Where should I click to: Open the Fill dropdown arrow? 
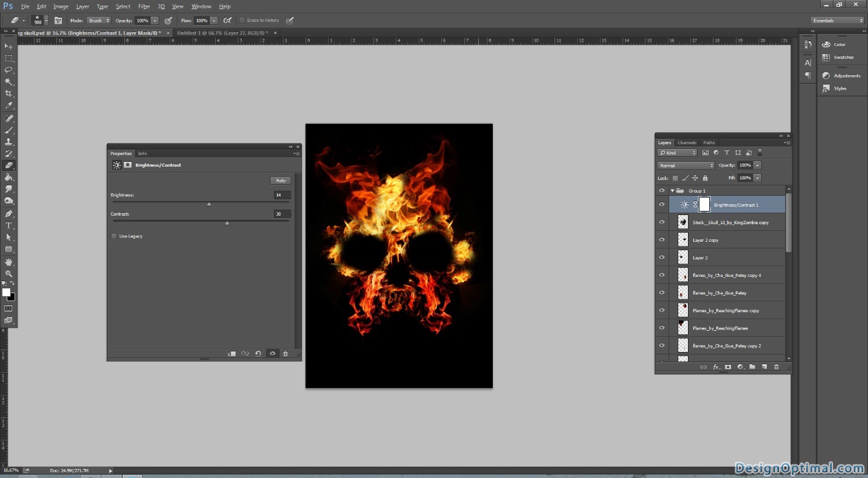758,178
